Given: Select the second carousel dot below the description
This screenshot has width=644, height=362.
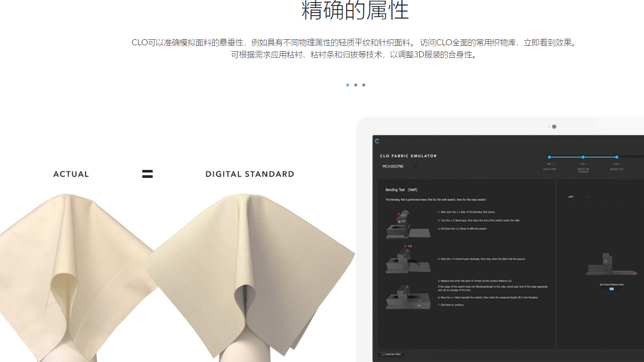Looking at the screenshot, I should coord(356,85).
